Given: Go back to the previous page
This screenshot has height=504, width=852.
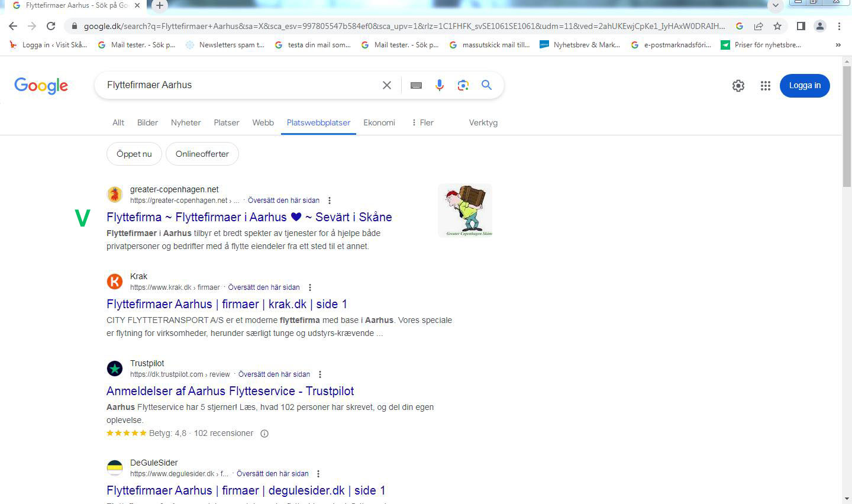Looking at the screenshot, I should (x=13, y=26).
